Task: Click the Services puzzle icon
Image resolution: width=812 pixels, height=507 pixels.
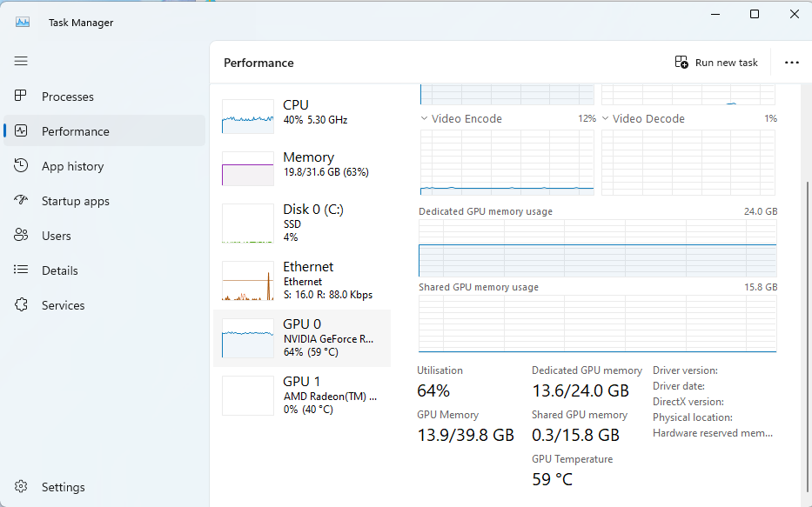Action: [21, 304]
